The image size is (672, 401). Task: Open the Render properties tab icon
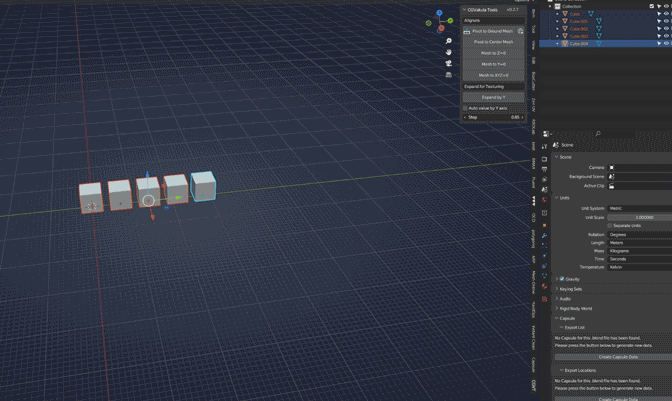coord(544,159)
